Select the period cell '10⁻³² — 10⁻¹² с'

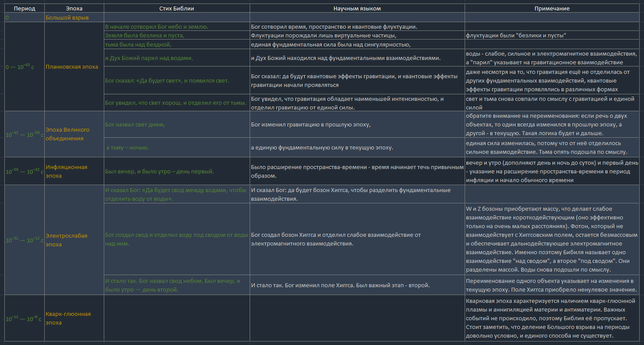pyautogui.click(x=24, y=240)
